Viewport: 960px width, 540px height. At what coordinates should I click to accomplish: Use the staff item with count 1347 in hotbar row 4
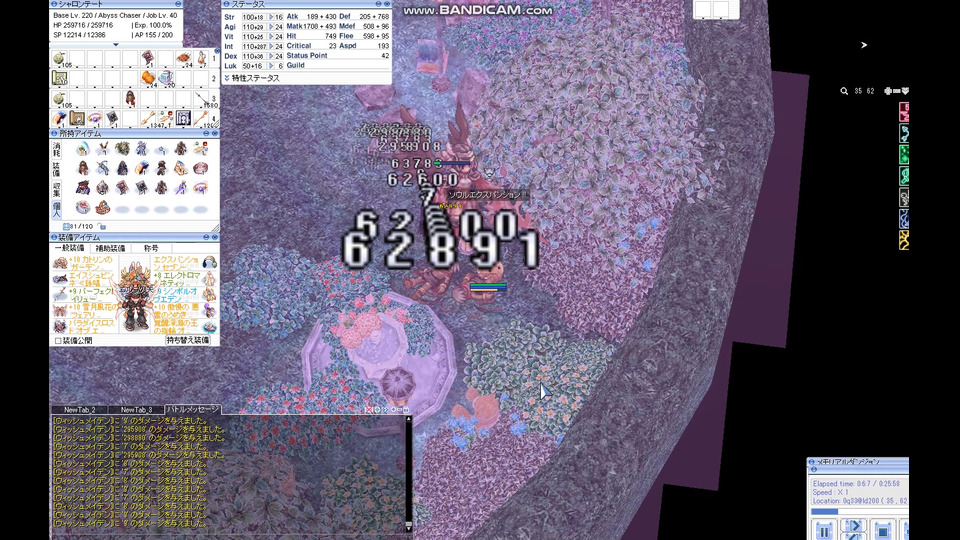pyautogui.click(x=148, y=118)
